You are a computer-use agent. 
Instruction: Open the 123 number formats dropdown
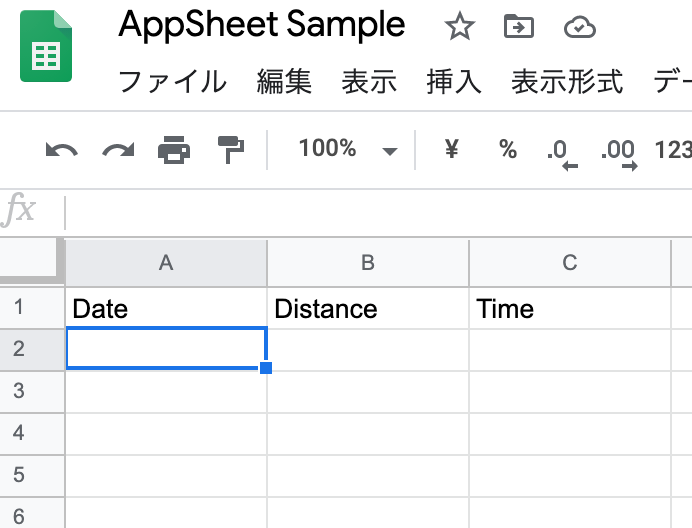(x=673, y=150)
